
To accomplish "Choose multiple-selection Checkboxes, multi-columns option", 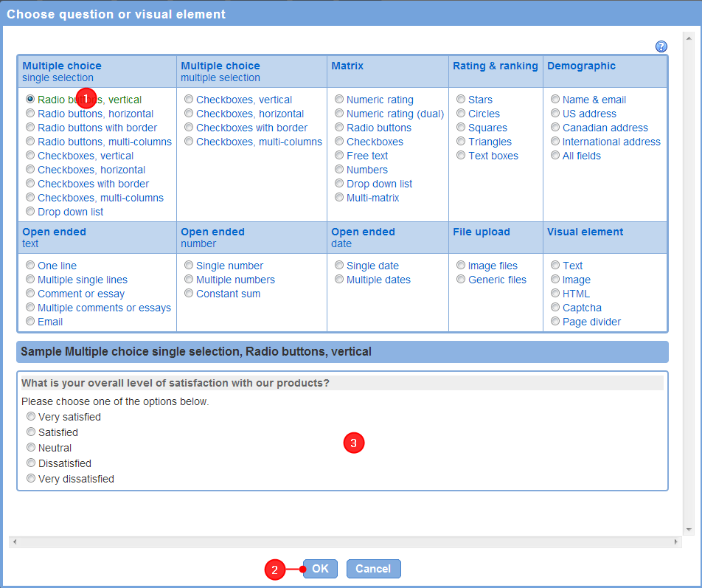I will (189, 141).
